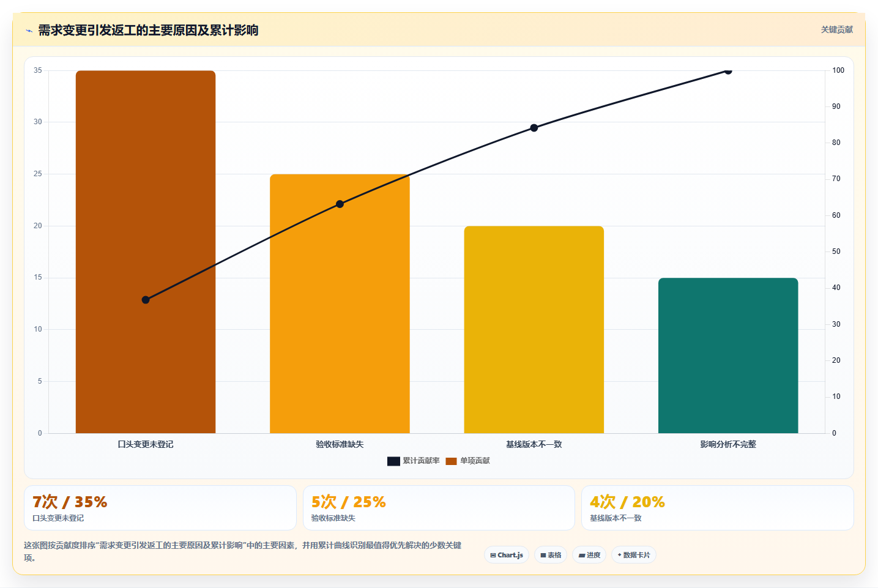Screen dimensions: 878x588
Task: Click the 验收标准缺失 x-axis label
Action: pyautogui.click(x=340, y=444)
